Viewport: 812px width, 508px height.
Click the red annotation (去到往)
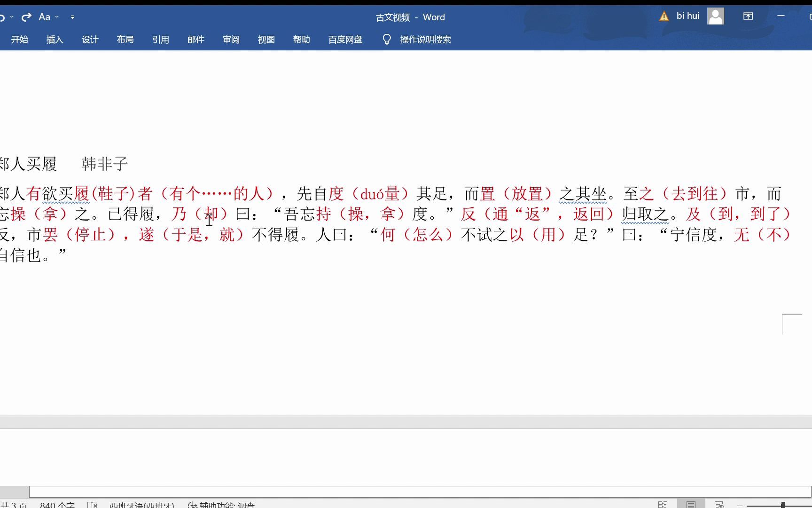click(x=695, y=193)
